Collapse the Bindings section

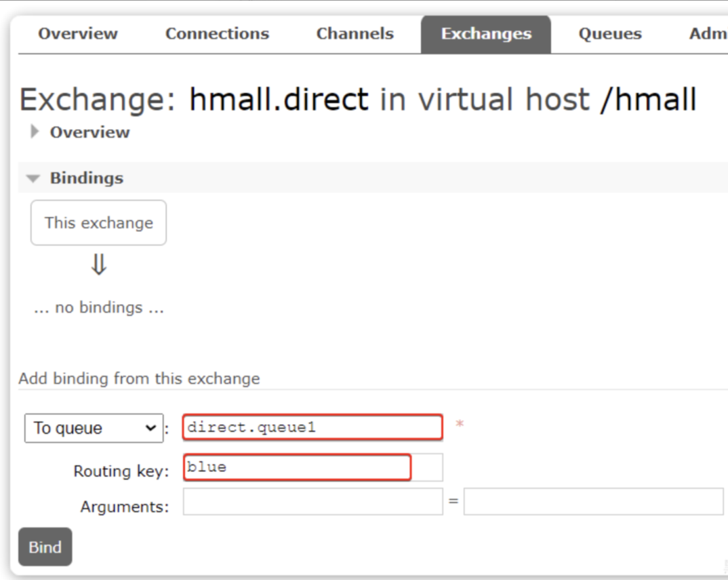[76, 178]
